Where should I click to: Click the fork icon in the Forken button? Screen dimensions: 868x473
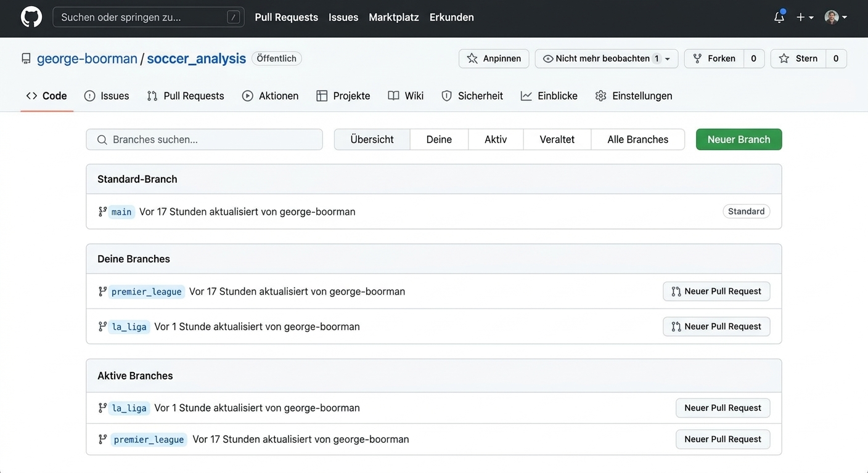point(697,59)
